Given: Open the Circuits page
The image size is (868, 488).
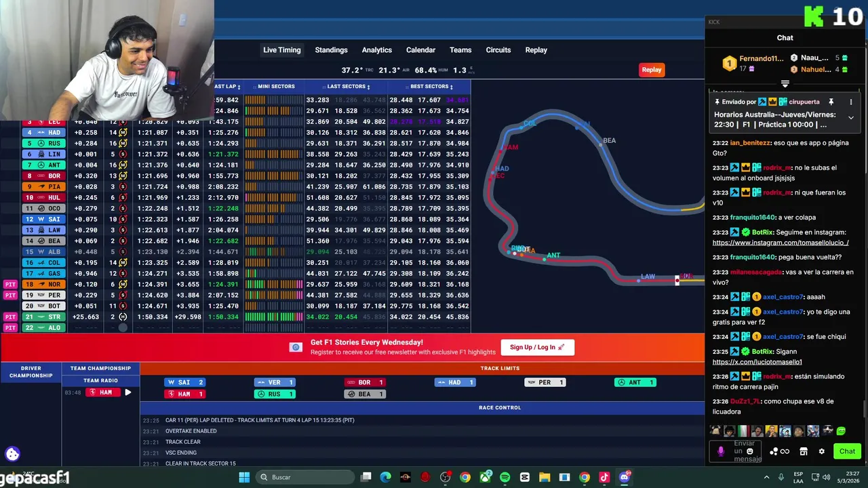Looking at the screenshot, I should click(498, 50).
